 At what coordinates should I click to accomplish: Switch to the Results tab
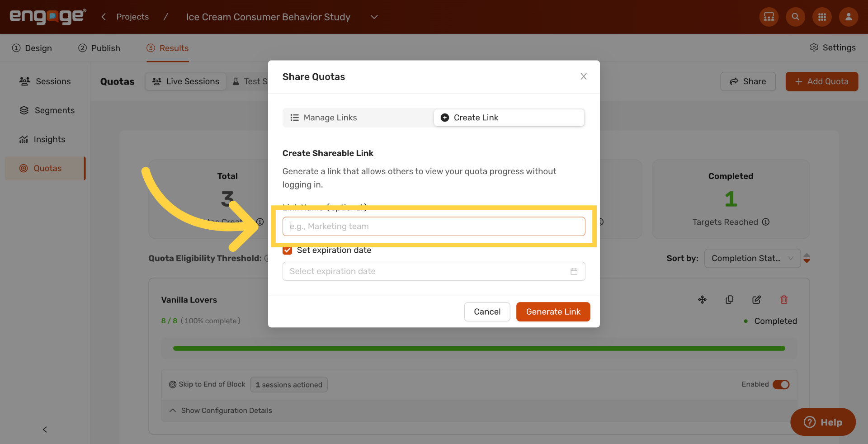(x=168, y=48)
